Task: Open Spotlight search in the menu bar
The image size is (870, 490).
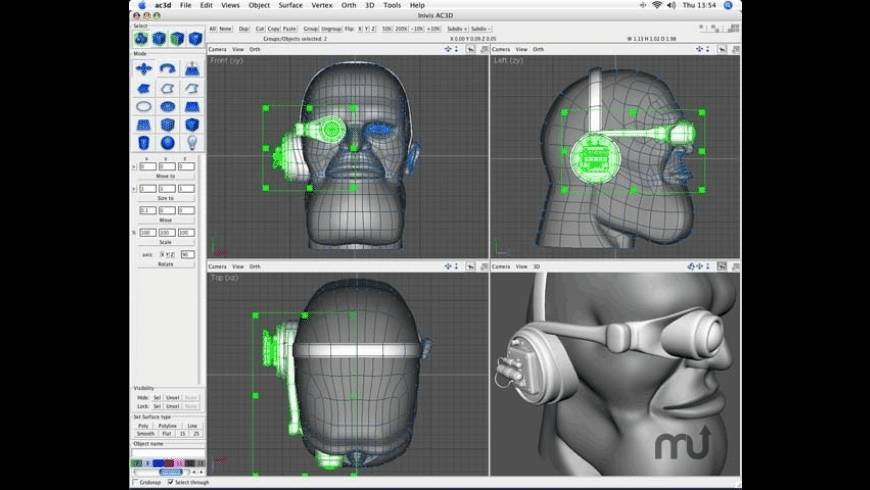Action: 728,5
